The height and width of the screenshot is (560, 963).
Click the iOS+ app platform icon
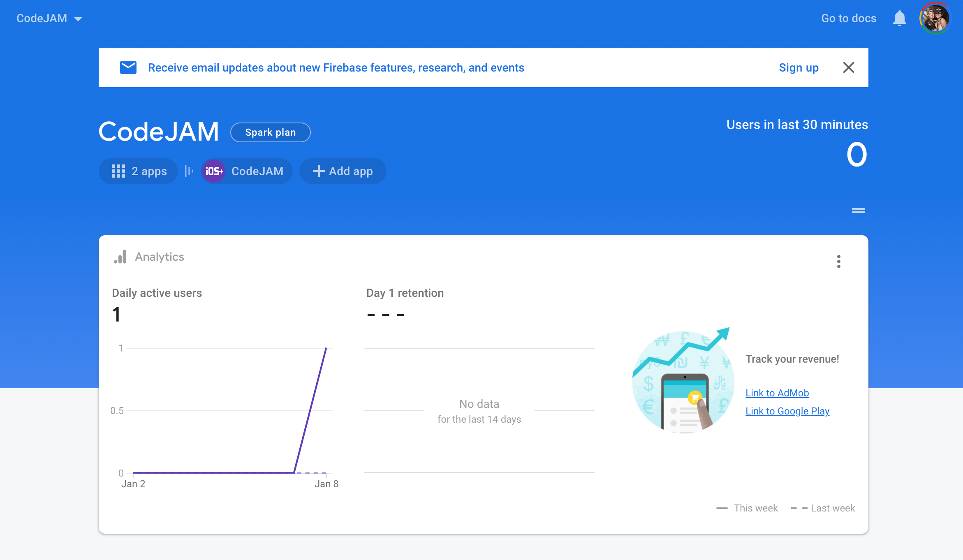pos(214,171)
